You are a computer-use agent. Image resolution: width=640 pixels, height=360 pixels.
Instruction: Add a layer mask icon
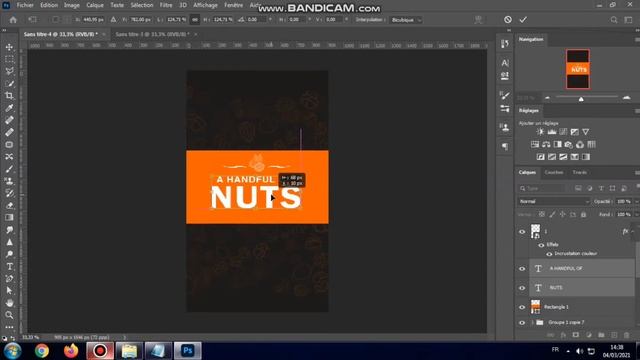tap(576, 335)
